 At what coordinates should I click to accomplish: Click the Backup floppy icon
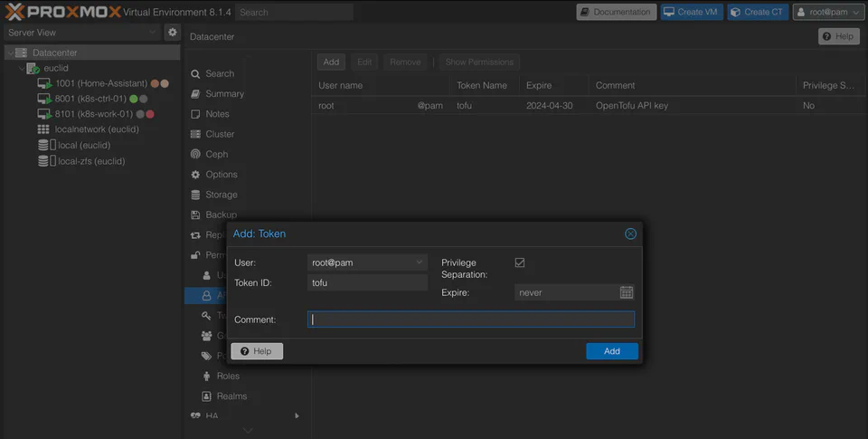point(195,215)
